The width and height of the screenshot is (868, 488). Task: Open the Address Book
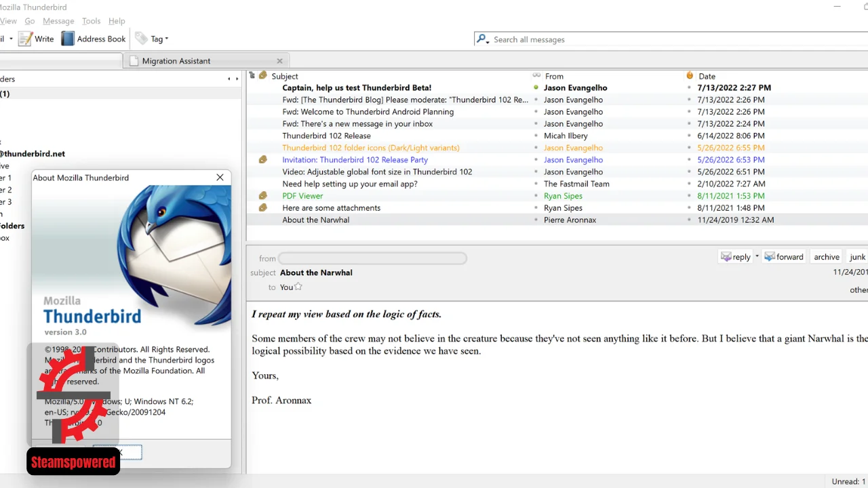pos(94,39)
